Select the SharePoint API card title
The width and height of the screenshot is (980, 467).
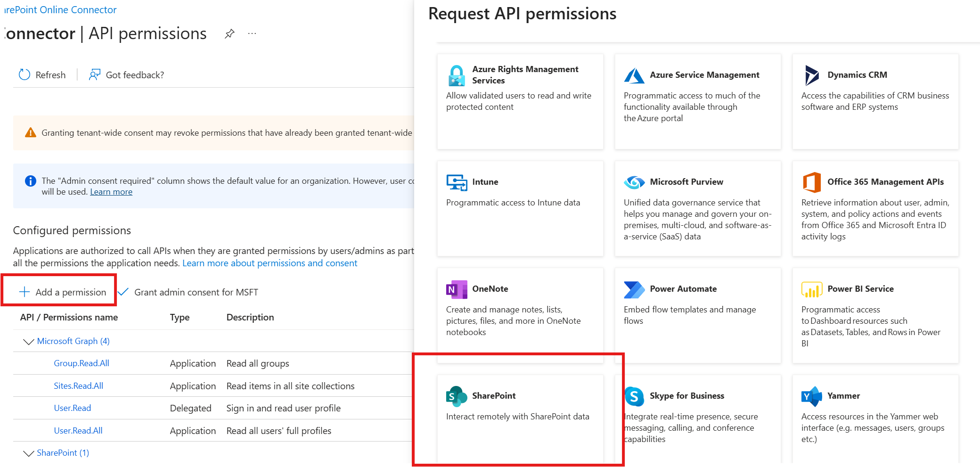pos(494,396)
